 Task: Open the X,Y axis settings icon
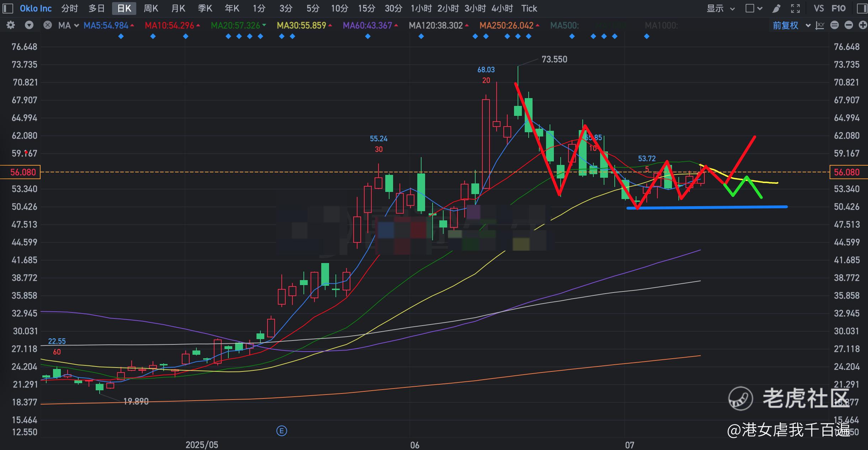[x=820, y=25]
